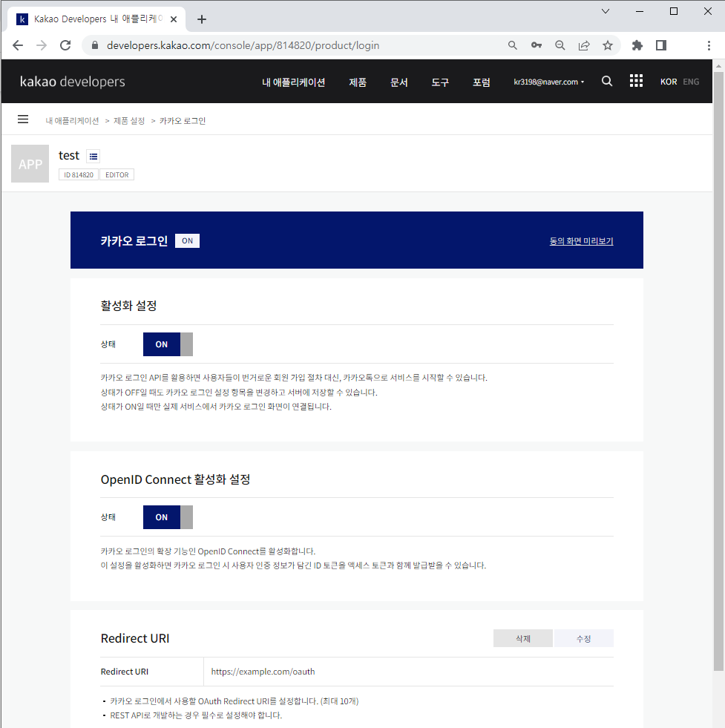Select the EDITOR role badge
Screen dimensions: 725x728
pos(117,174)
